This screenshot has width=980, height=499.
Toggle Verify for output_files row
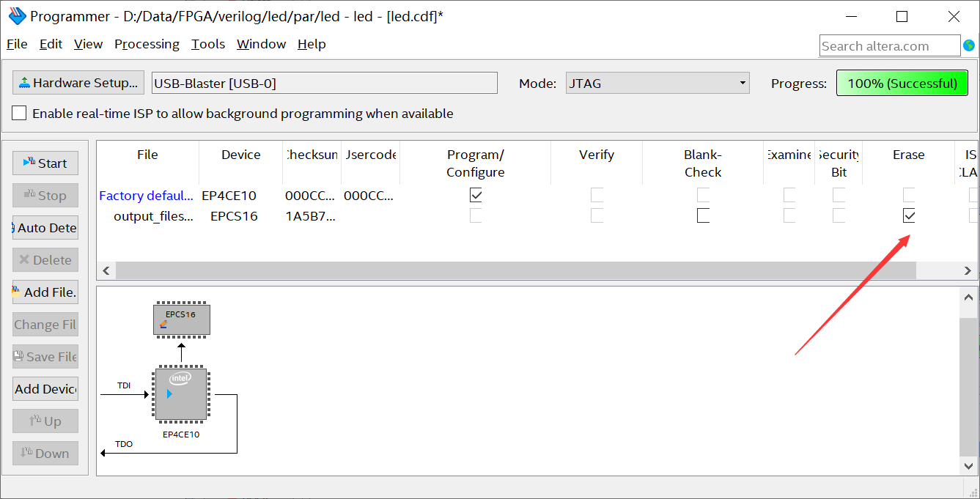click(x=597, y=215)
